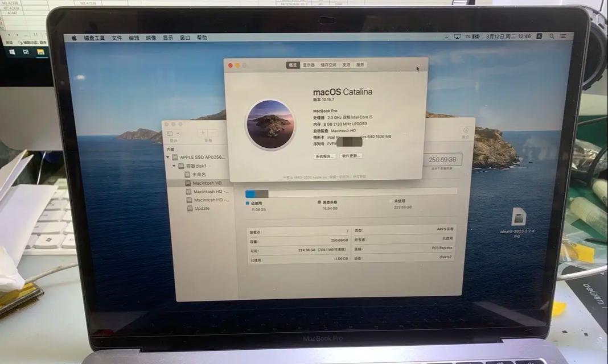608x364 pixels.
Task: Click the blue used-space bar segment
Action: (250, 194)
